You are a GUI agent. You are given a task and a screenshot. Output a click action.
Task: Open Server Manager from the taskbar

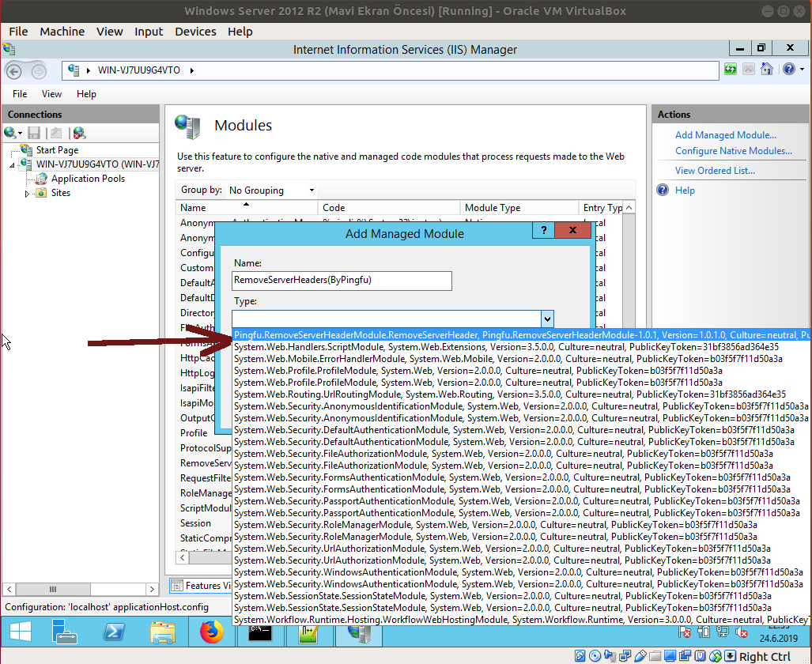[x=64, y=632]
